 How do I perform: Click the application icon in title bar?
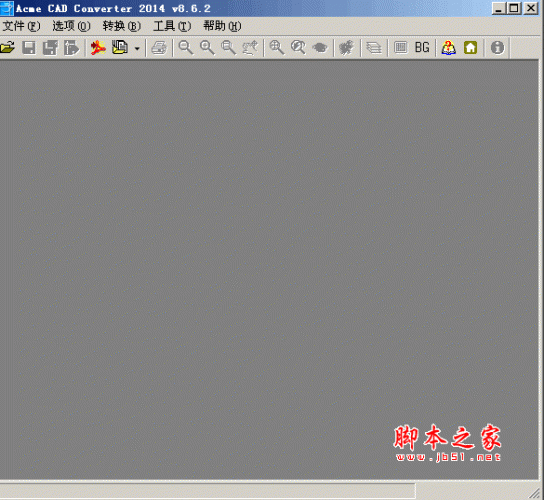pos(7,8)
